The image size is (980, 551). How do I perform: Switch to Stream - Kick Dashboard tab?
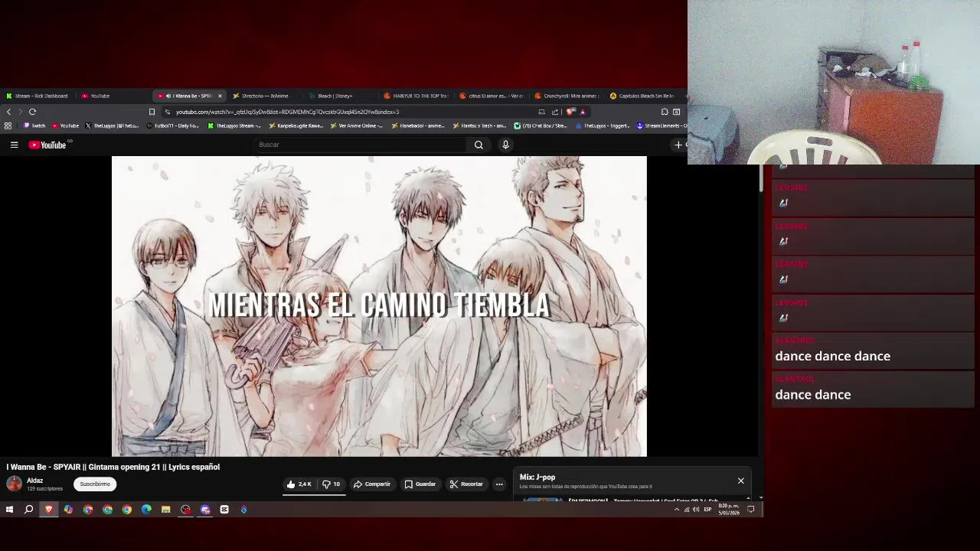pos(36,96)
